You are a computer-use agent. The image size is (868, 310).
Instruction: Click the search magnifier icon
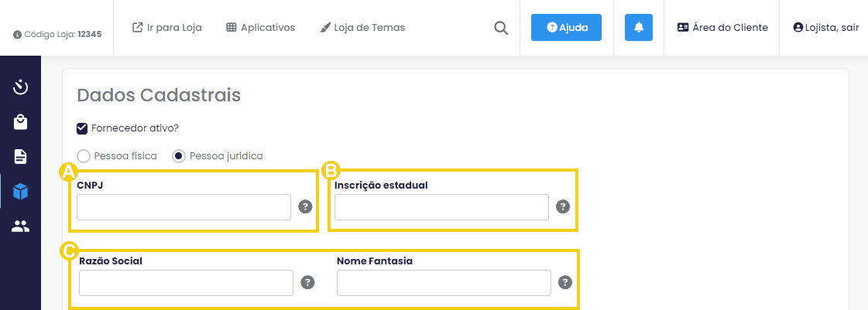coord(501,28)
